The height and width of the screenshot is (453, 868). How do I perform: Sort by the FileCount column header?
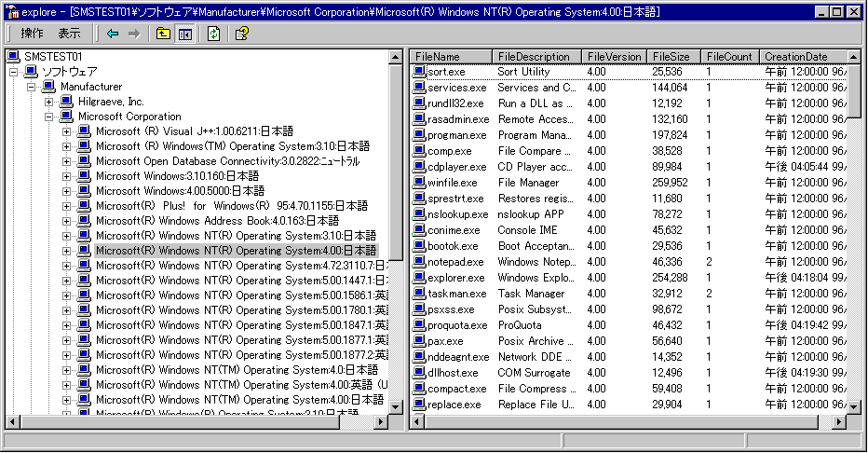(x=729, y=57)
